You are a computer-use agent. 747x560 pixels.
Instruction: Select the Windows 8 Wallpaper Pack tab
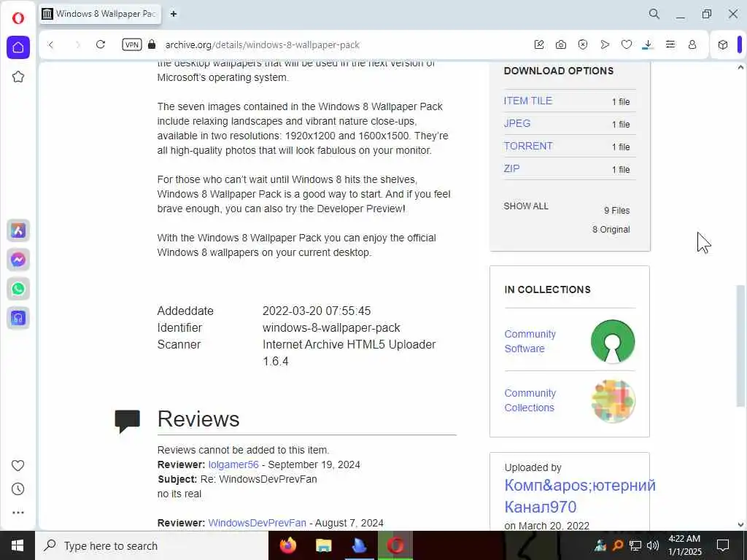click(x=100, y=14)
